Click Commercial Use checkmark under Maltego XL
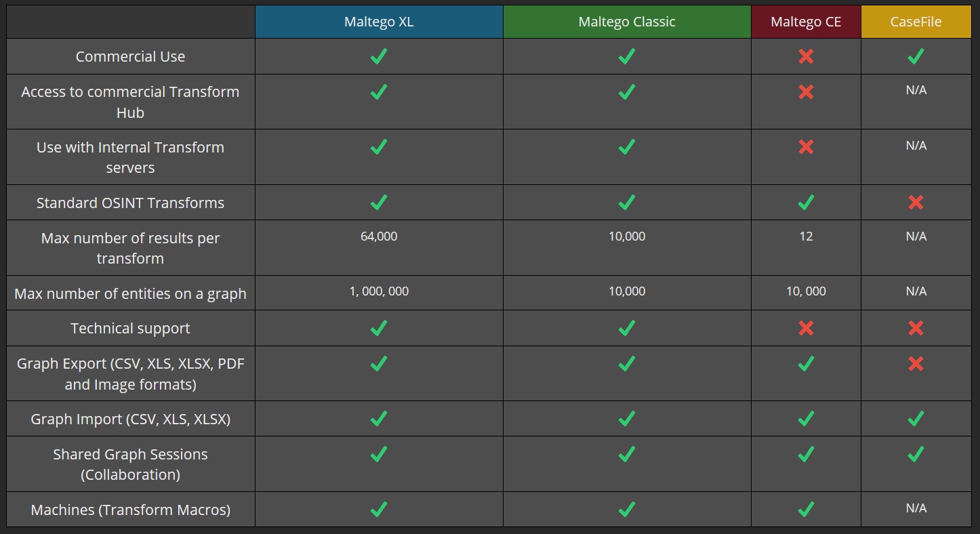Image resolution: width=980 pixels, height=534 pixels. coord(379,56)
